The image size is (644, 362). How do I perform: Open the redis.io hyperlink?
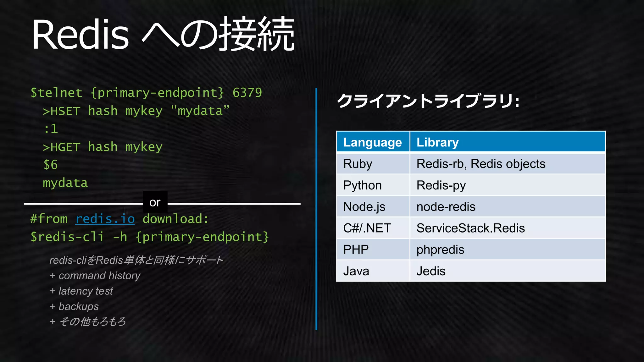click(x=105, y=219)
